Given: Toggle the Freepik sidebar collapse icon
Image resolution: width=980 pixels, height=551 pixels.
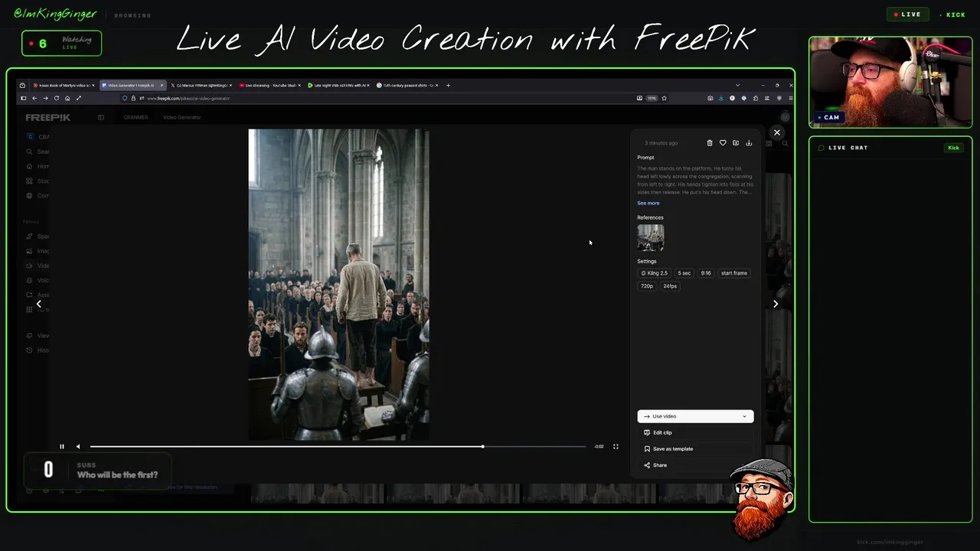Looking at the screenshot, I should (x=100, y=117).
